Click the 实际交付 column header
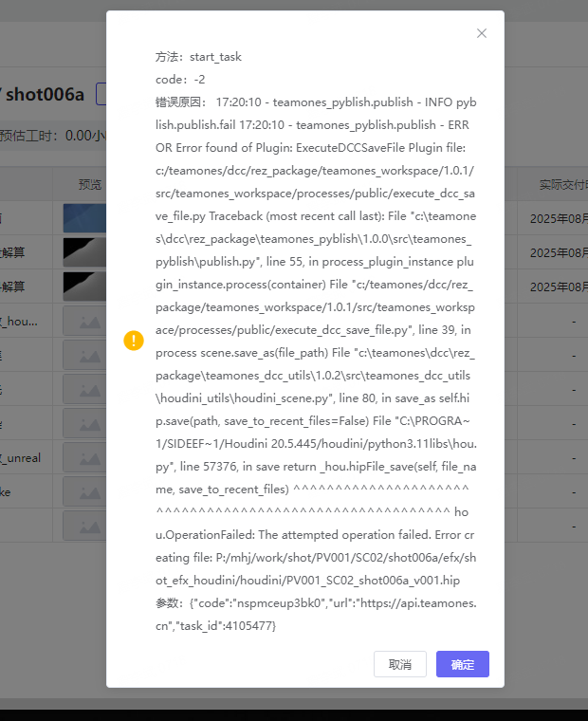Screen dimensions: 588x721 tap(563, 185)
